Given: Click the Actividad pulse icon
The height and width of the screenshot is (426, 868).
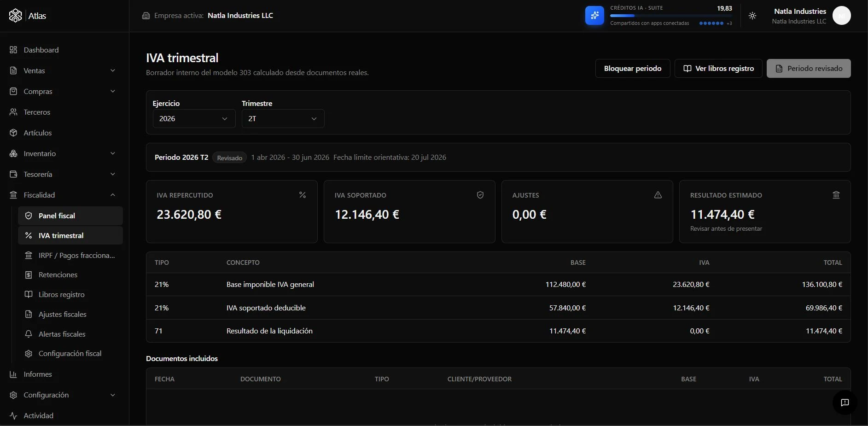Looking at the screenshot, I should [13, 415].
